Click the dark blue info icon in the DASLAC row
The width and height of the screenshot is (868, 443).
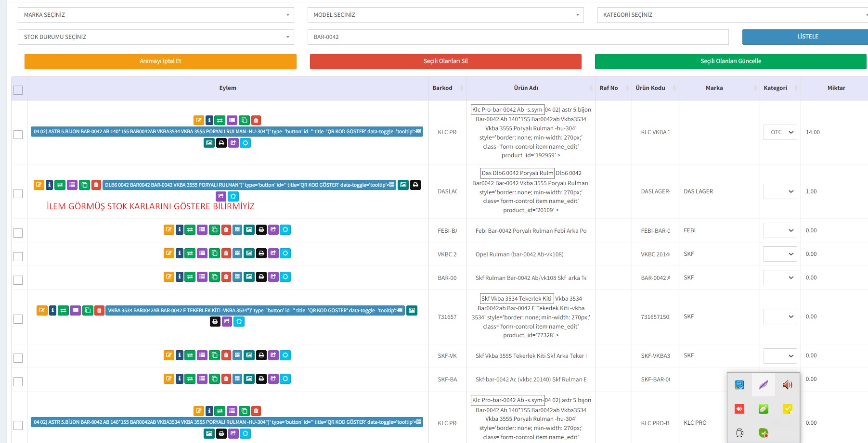pyautogui.click(x=49, y=185)
